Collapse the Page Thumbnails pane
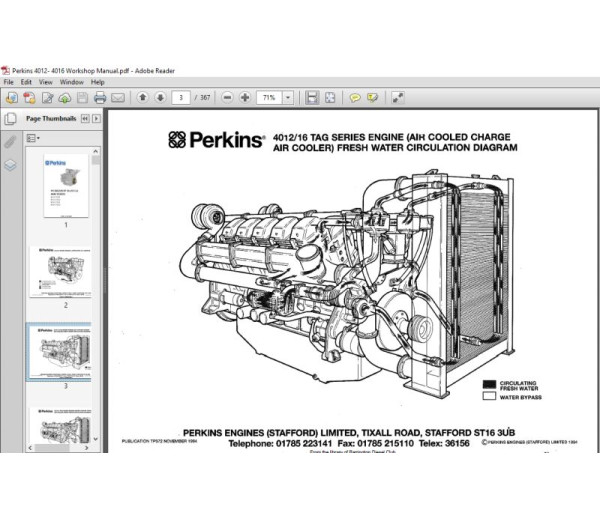Image resolution: width=600 pixels, height=518 pixels. pos(97,118)
